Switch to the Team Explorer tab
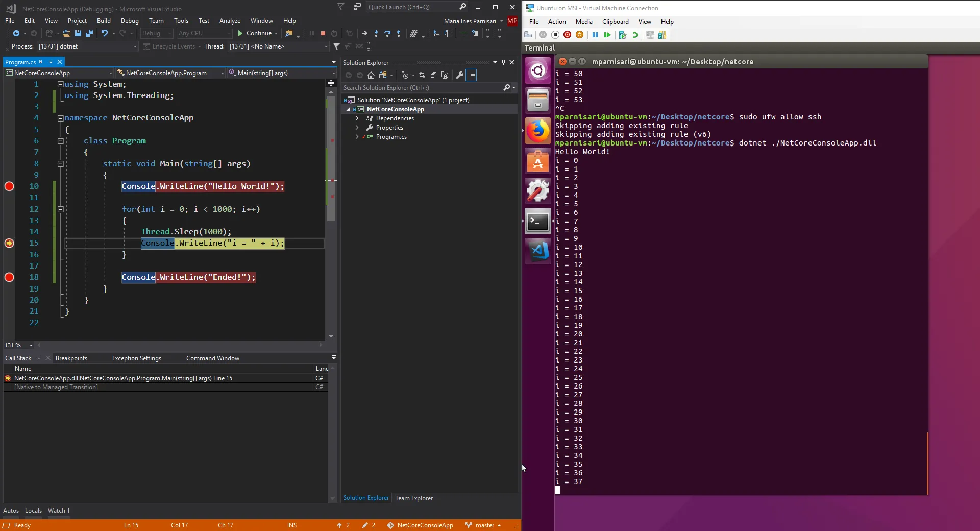The image size is (980, 531). click(413, 498)
